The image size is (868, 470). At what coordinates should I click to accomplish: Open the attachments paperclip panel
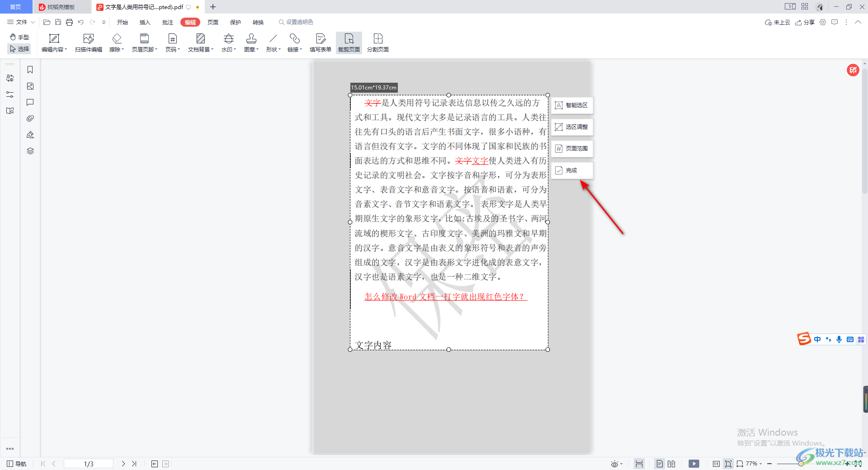click(30, 118)
